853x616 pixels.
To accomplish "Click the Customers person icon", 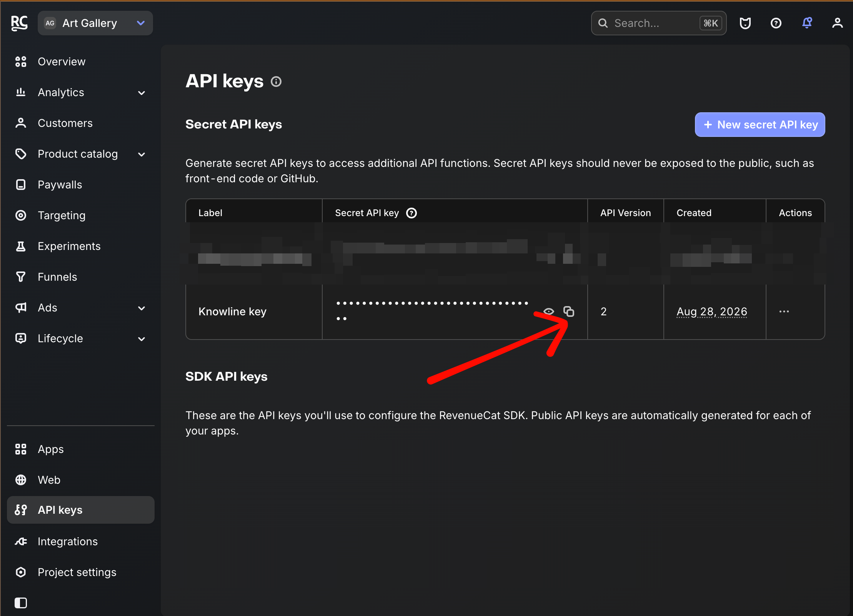I will 21,123.
